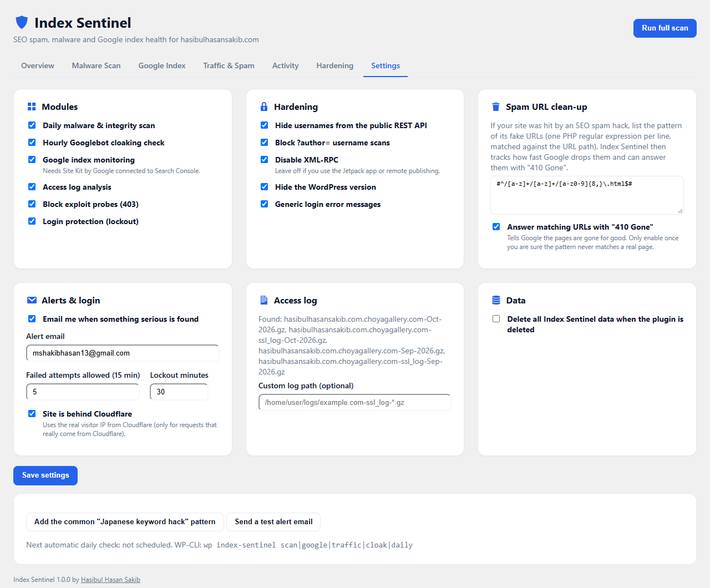Screen dimensions: 710x588
Task: Uncheck Block ?author= username scans
Action: 265,143
